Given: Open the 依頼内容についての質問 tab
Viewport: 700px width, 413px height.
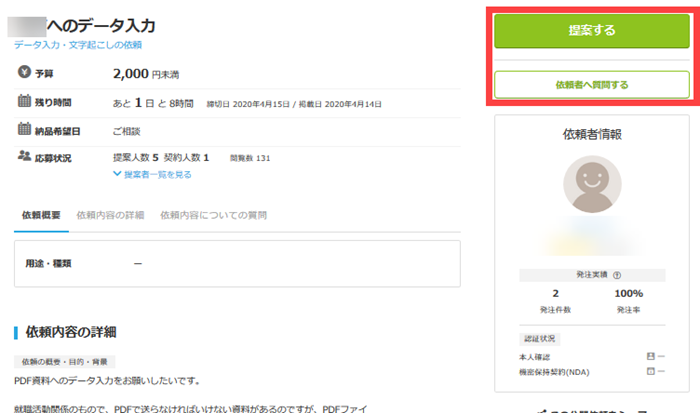Looking at the screenshot, I should (213, 215).
